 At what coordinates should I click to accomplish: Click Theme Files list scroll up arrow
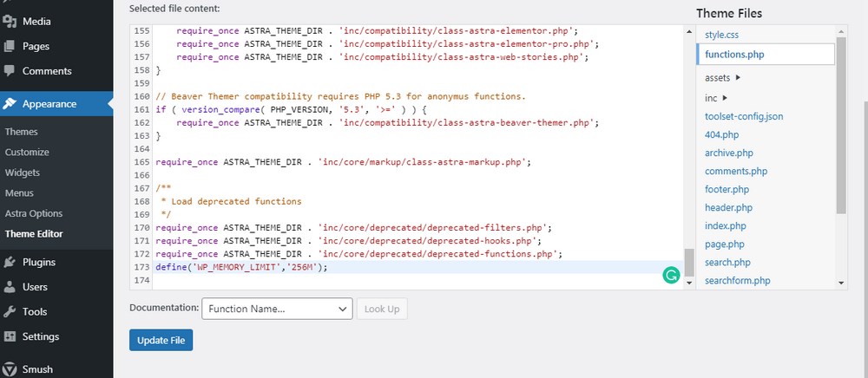coord(841,31)
